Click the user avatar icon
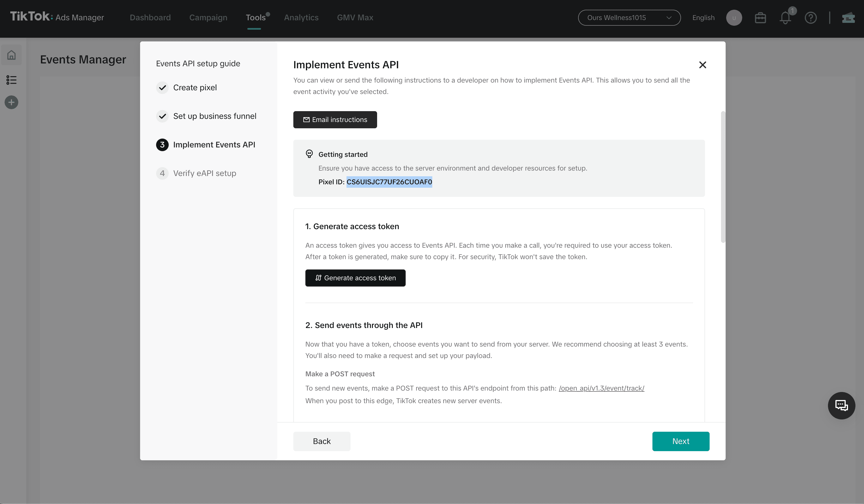The width and height of the screenshot is (864, 504). [x=734, y=18]
